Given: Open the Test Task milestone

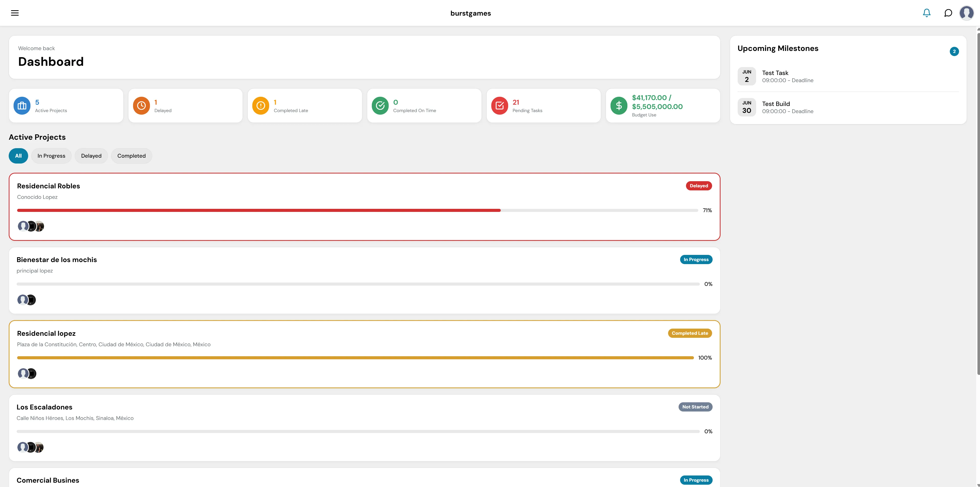Looking at the screenshot, I should pos(848,77).
